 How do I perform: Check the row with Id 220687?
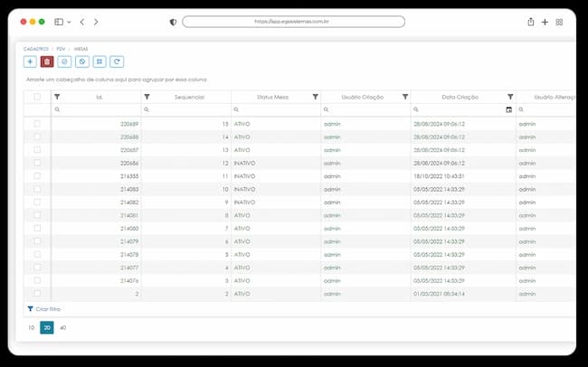pyautogui.click(x=37, y=149)
